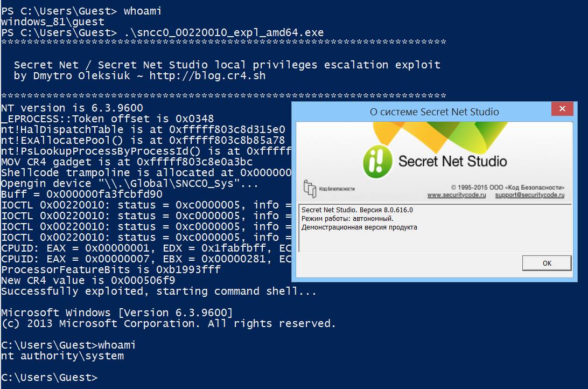588x389 pixels.
Task: Click the Opengin device SNCC0_Sys line
Action: 130,183
